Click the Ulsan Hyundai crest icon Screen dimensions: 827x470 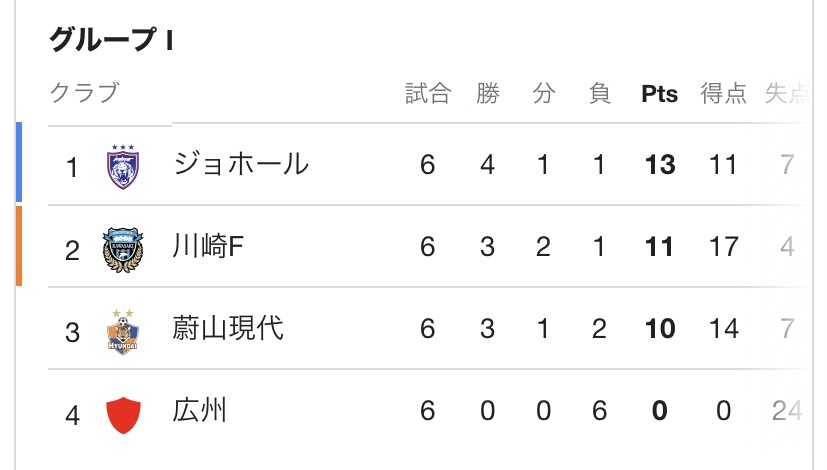pos(124,330)
